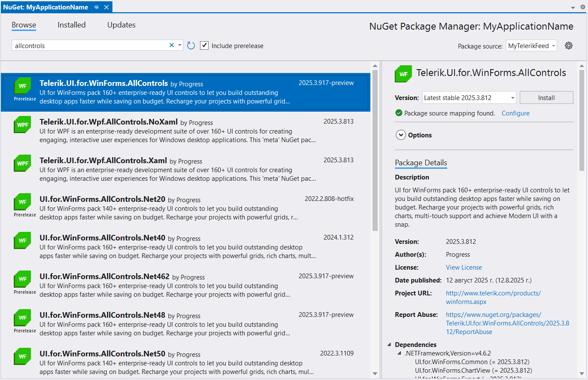The width and height of the screenshot is (588, 380).
Task: Click the 2022.3.1109 version text
Action: pyautogui.click(x=337, y=353)
